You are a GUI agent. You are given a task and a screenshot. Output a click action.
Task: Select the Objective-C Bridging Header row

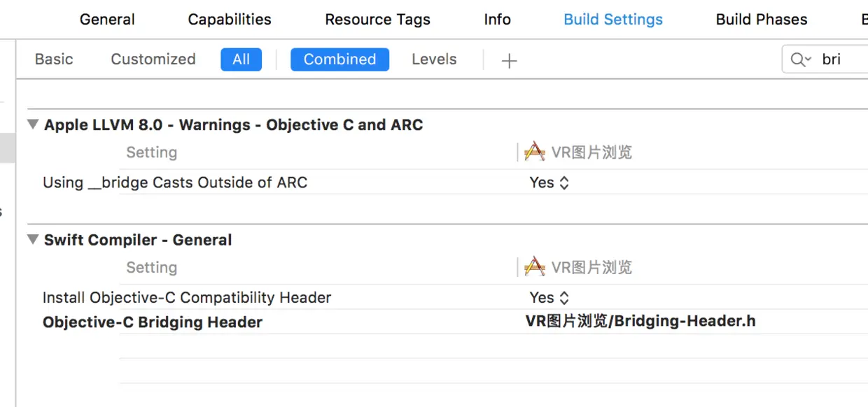point(153,322)
